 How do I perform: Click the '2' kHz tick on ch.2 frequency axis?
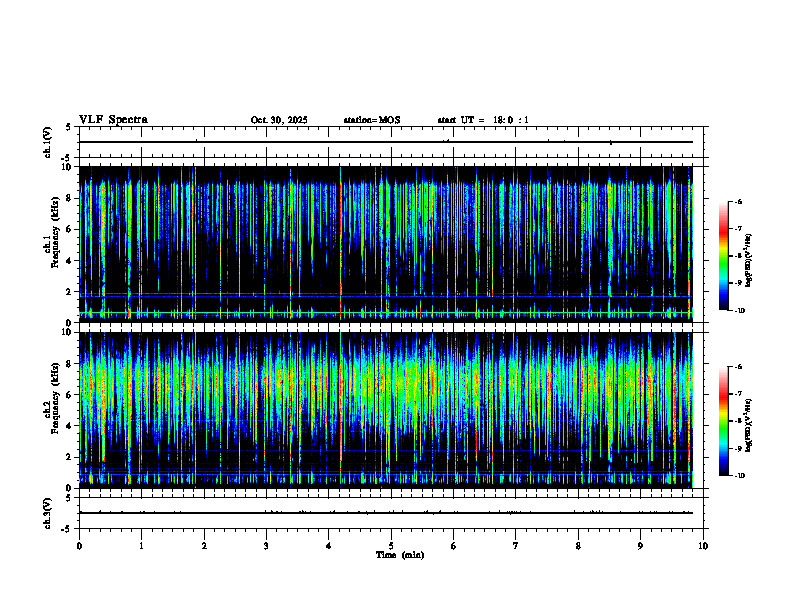coord(70,457)
